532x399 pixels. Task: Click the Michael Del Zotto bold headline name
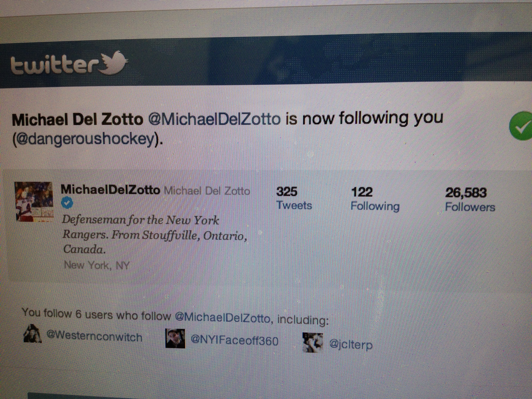tap(77, 119)
